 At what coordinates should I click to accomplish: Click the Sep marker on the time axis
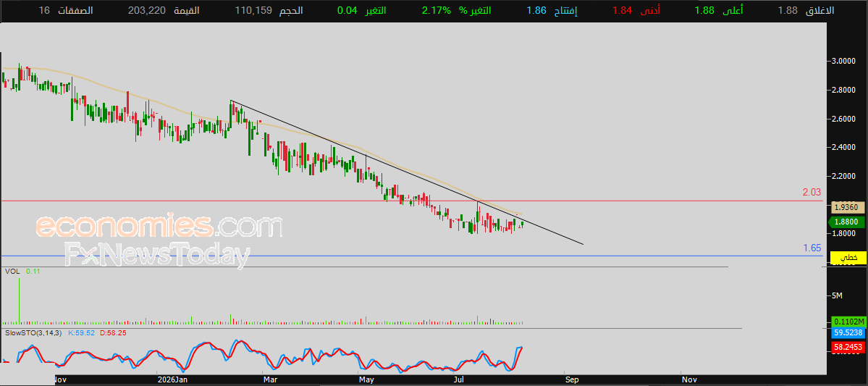point(572,380)
